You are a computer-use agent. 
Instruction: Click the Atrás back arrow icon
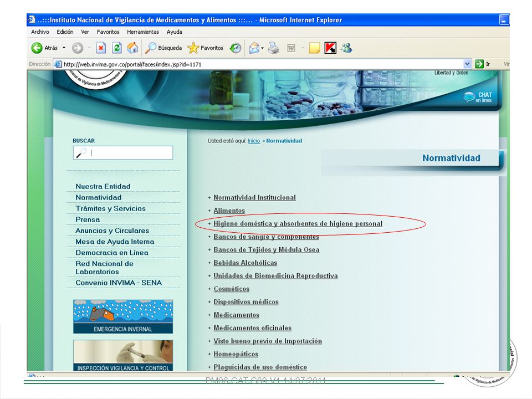(x=37, y=48)
